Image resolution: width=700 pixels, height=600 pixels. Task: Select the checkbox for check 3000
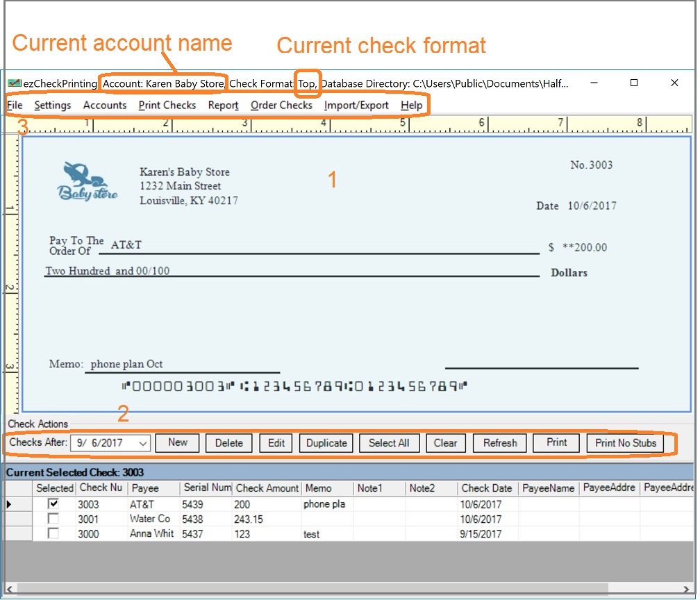pos(53,533)
